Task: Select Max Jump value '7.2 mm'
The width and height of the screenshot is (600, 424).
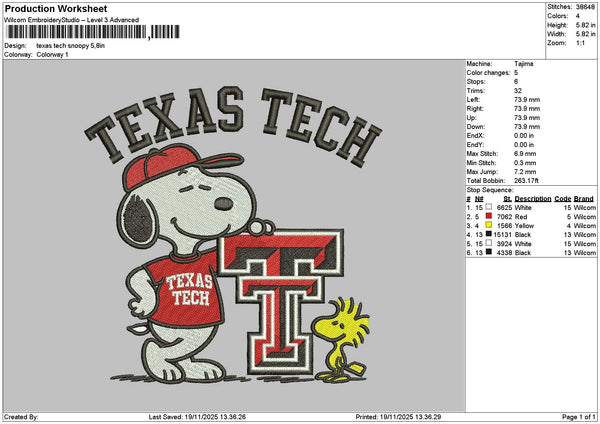Action: coord(525,172)
